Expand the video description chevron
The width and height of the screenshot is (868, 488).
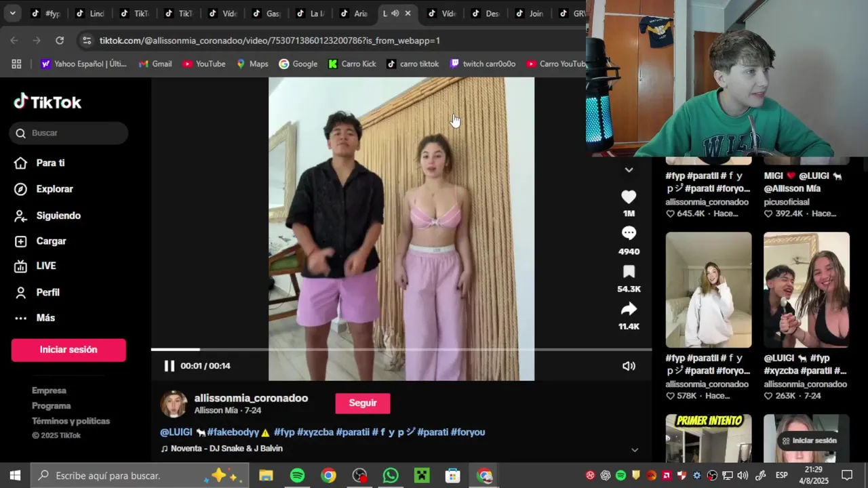[635, 449]
